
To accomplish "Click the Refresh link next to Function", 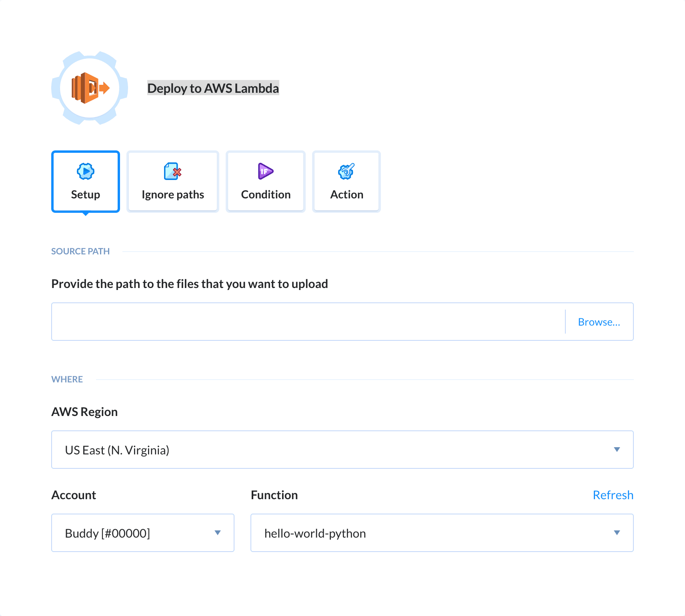I will pyautogui.click(x=613, y=495).
